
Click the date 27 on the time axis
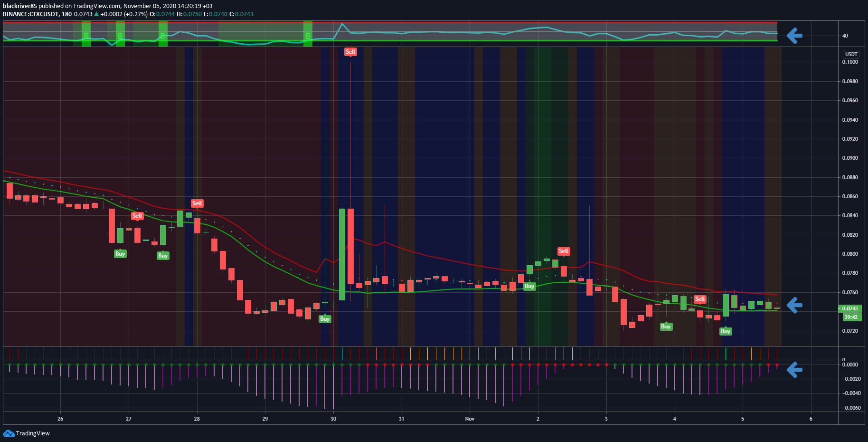click(x=129, y=419)
